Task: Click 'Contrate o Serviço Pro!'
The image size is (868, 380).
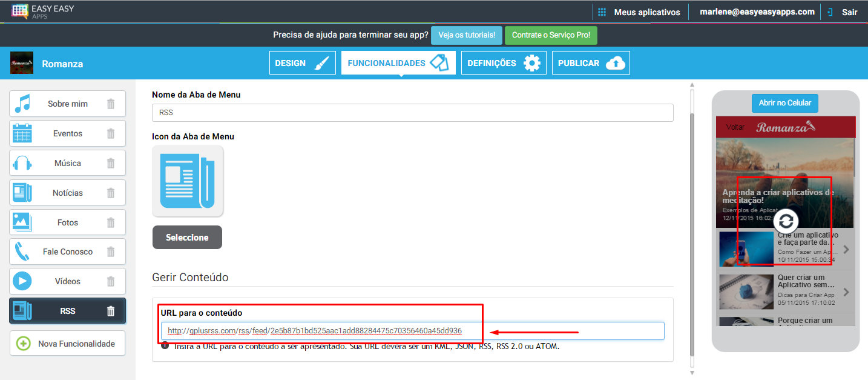Action: 551,35
